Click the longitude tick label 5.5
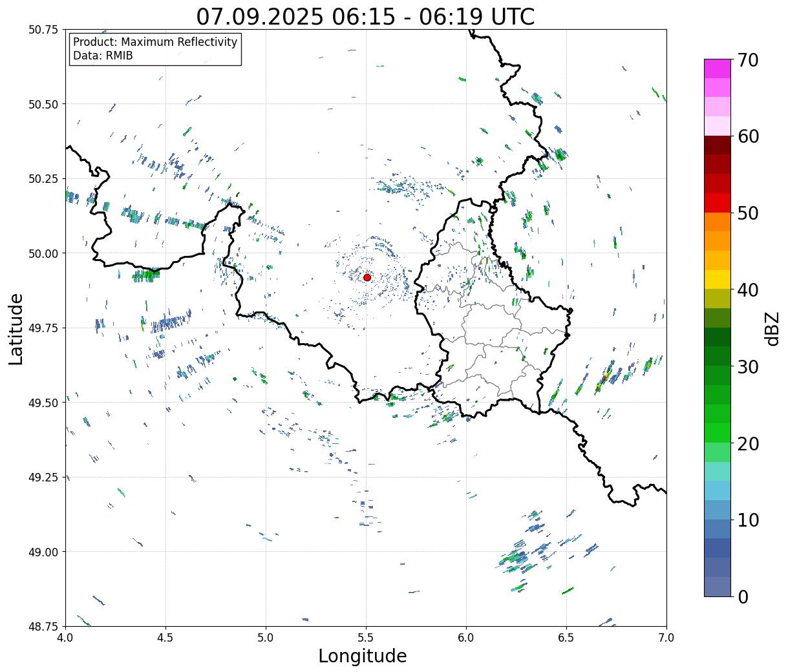 [x=366, y=637]
